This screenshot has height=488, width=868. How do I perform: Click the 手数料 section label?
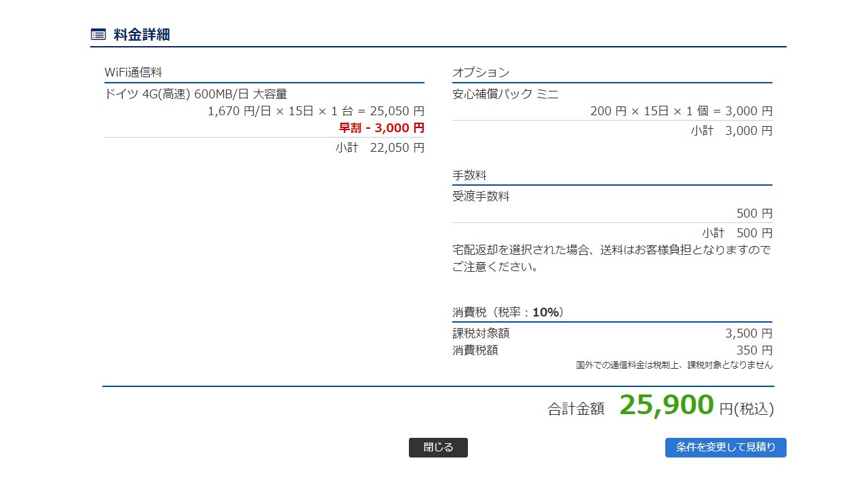(x=469, y=175)
